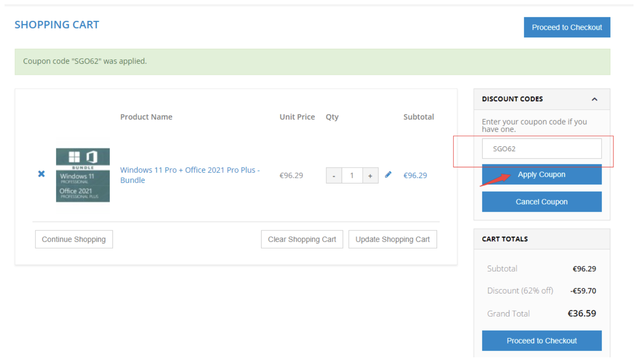Collapse the Discount Codes panel chevron
This screenshot has width=637, height=364.
pos(594,99)
